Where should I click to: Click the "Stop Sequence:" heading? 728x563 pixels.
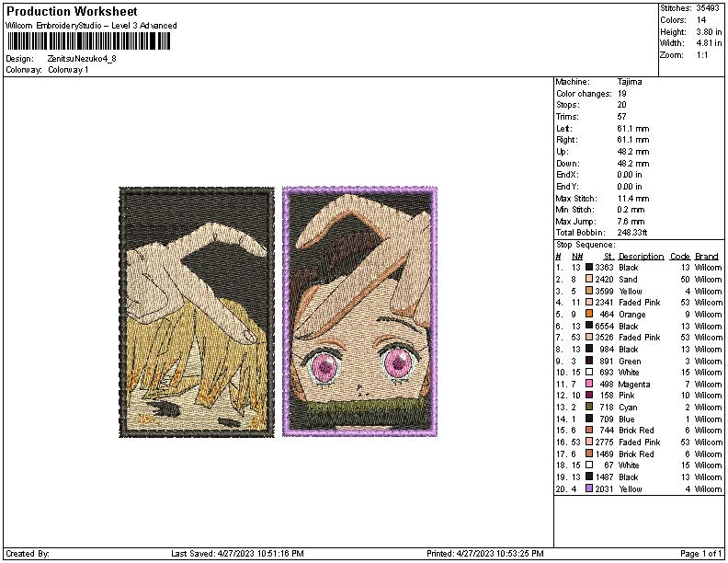(x=586, y=245)
